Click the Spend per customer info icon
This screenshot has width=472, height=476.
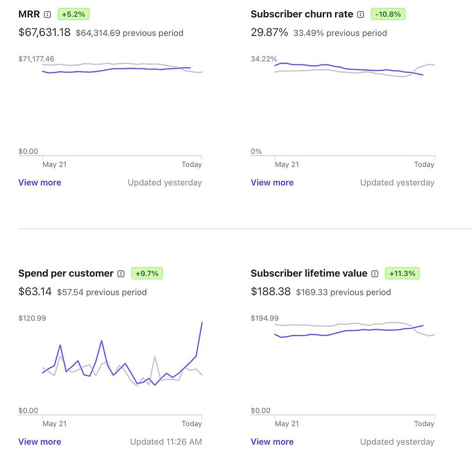121,274
